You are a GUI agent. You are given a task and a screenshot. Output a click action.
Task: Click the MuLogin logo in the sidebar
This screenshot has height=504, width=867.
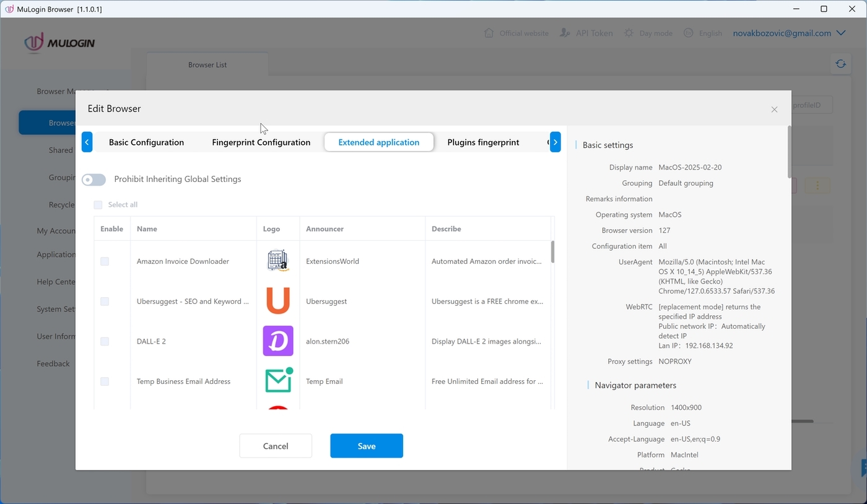click(59, 43)
